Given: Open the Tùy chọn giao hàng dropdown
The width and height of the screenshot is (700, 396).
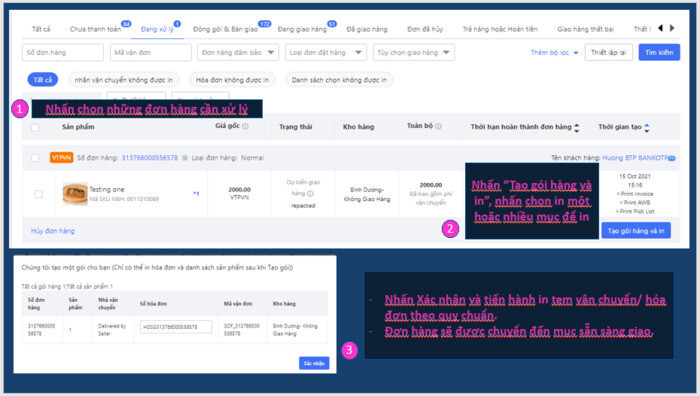Looking at the screenshot, I should pyautogui.click(x=414, y=52).
